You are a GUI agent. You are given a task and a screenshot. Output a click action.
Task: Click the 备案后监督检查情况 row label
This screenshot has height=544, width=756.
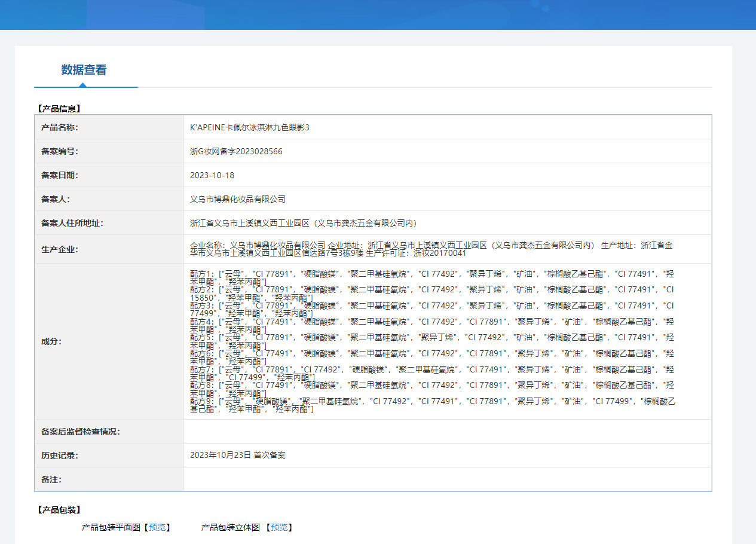81,432
